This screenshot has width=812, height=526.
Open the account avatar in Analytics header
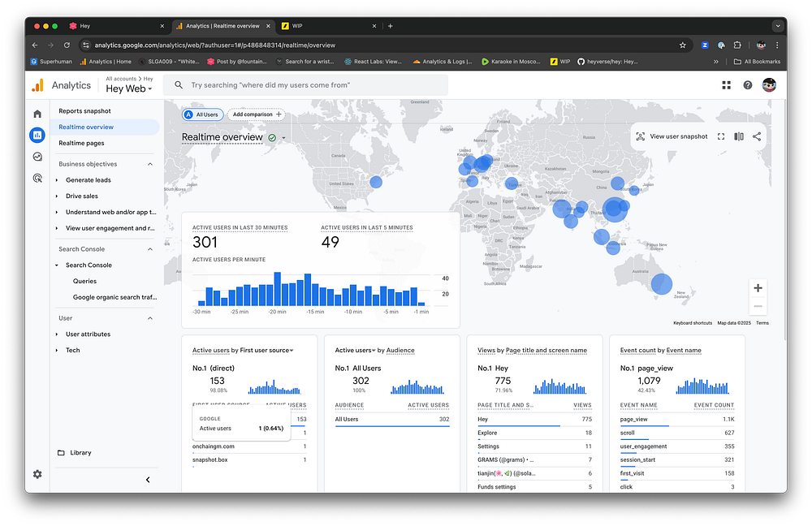769,85
